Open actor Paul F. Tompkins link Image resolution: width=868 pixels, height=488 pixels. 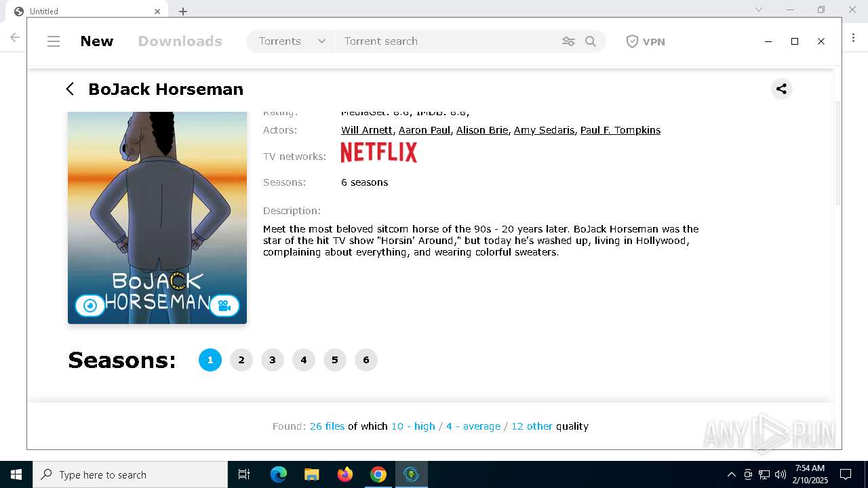[x=620, y=130]
